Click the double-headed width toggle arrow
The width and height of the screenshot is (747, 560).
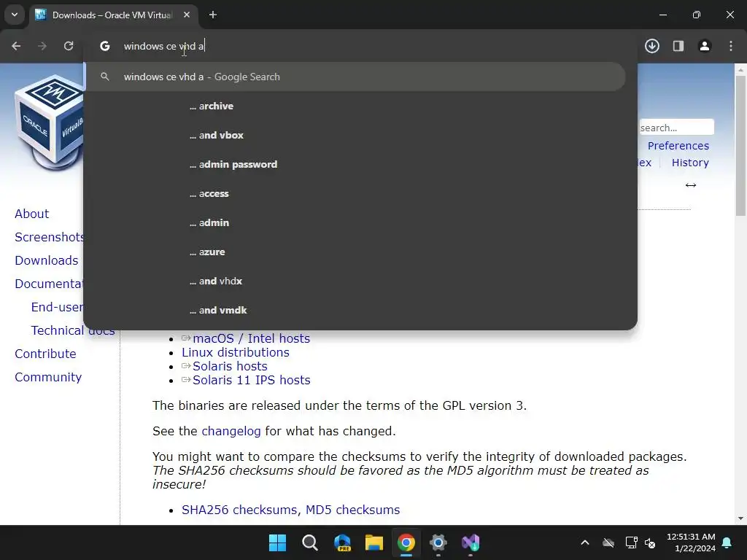pos(691,185)
